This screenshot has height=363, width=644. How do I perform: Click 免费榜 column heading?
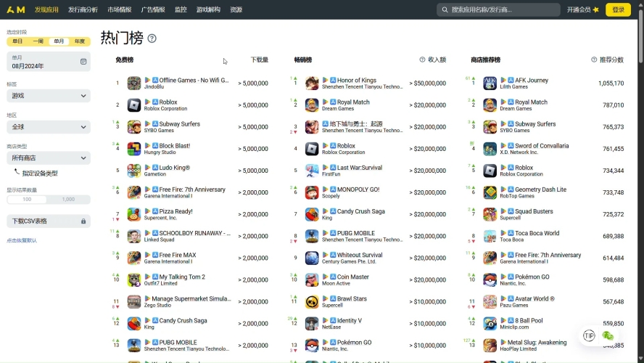(125, 60)
